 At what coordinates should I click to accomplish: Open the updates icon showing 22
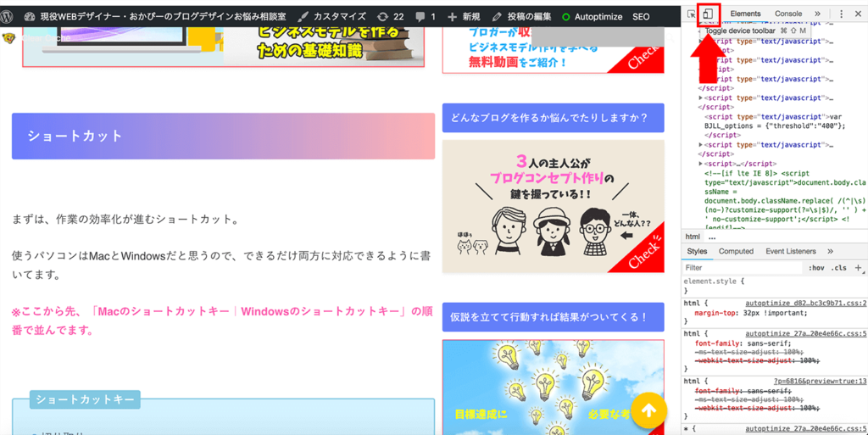pyautogui.click(x=391, y=17)
